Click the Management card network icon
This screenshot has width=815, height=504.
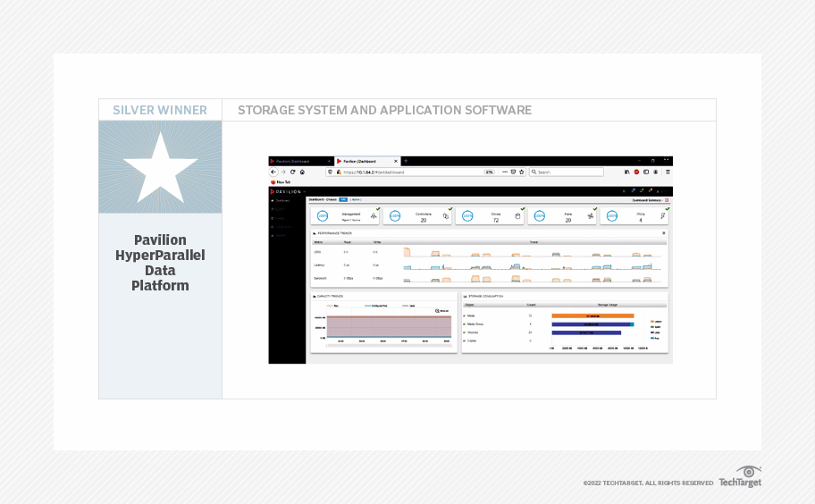click(373, 216)
